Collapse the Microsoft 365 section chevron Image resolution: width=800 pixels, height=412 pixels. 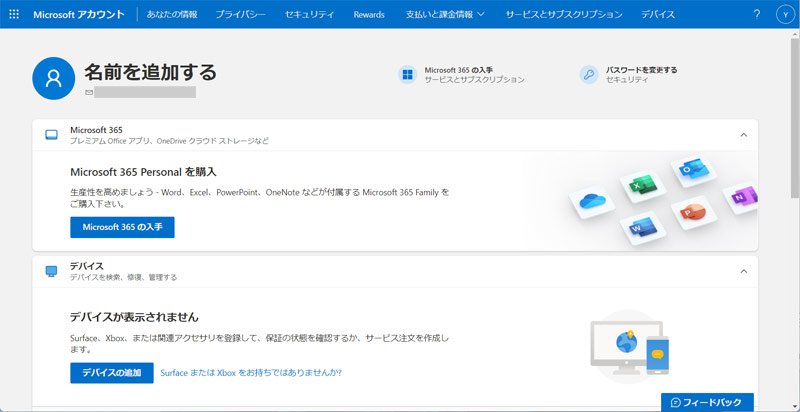[743, 135]
